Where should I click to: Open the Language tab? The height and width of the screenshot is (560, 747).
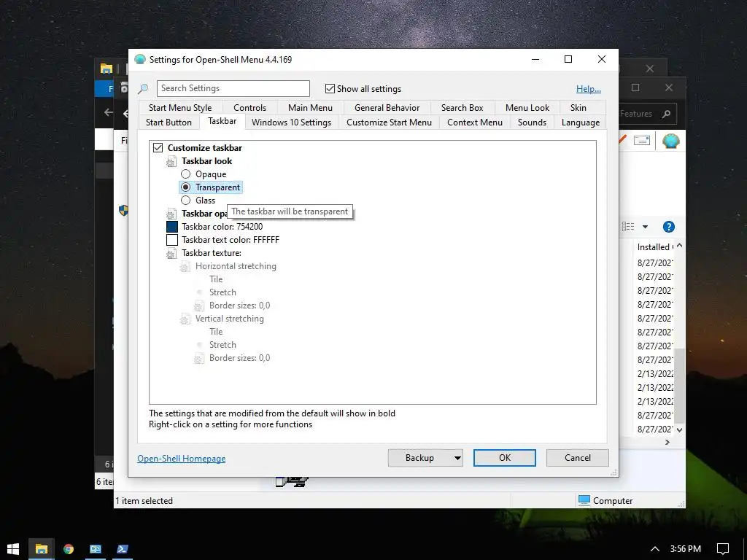coord(580,122)
